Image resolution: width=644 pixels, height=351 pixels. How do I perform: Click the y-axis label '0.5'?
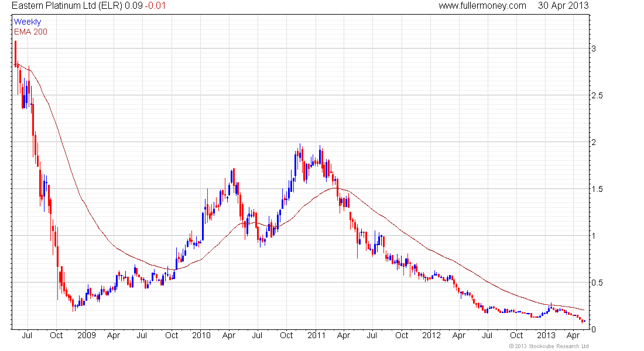click(597, 283)
